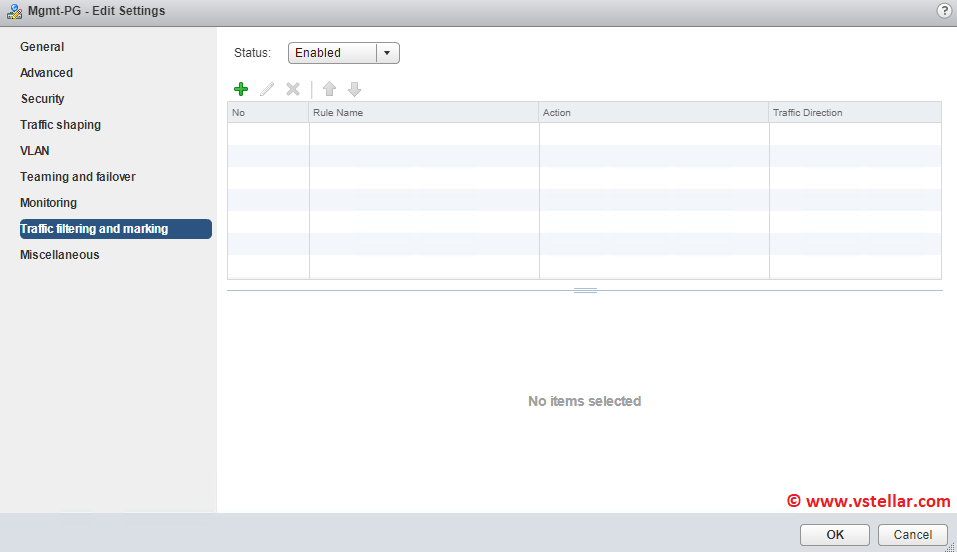Open Miscellaneous settings
The height and width of the screenshot is (552, 957).
(x=60, y=255)
